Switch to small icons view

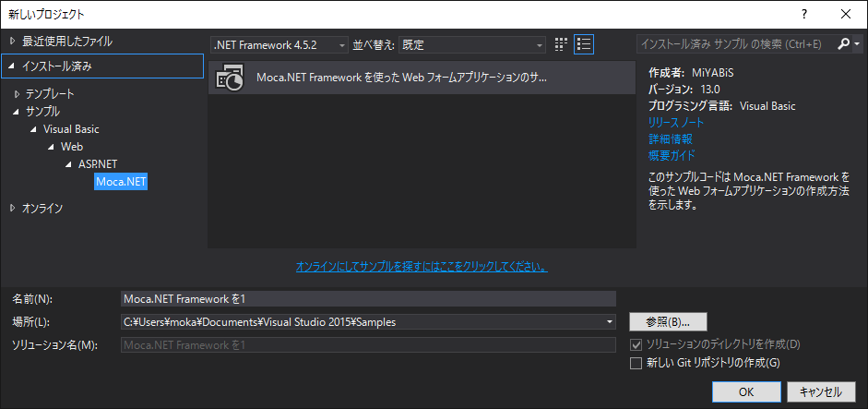(561, 45)
